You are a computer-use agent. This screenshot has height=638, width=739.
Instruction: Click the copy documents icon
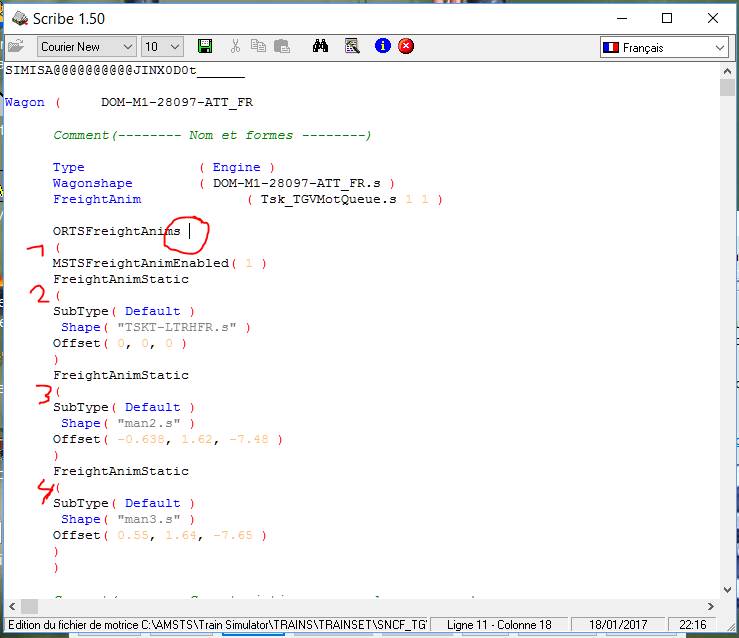(x=258, y=46)
